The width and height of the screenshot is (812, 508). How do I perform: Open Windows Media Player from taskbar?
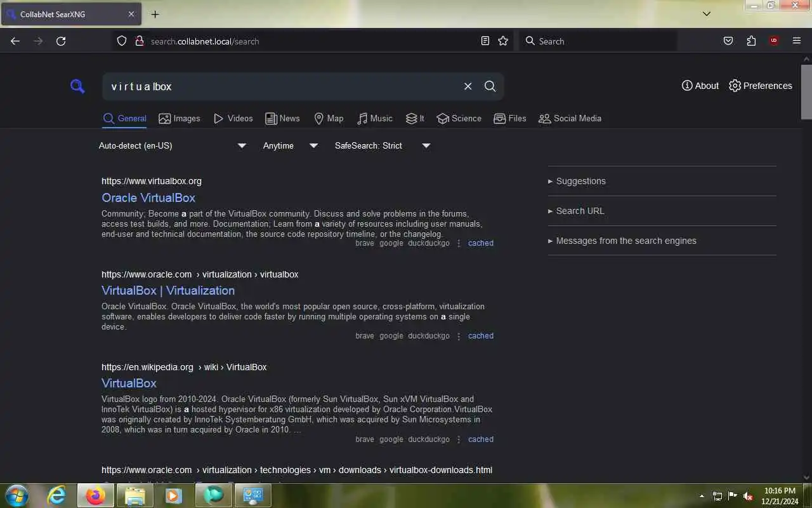[173, 495]
